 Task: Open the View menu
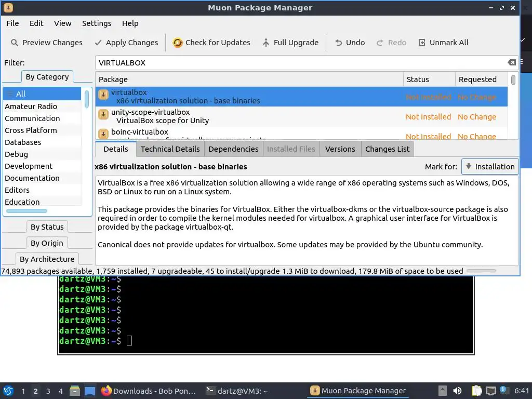[62, 23]
